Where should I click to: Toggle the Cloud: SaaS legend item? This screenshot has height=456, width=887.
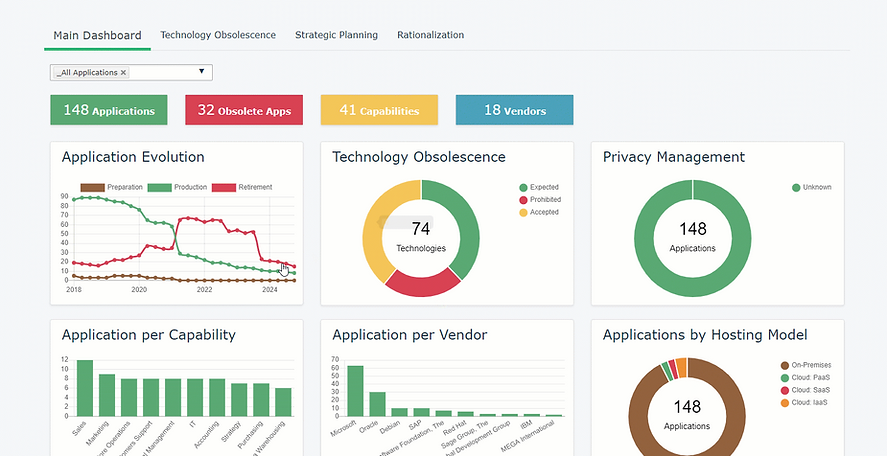point(805,390)
